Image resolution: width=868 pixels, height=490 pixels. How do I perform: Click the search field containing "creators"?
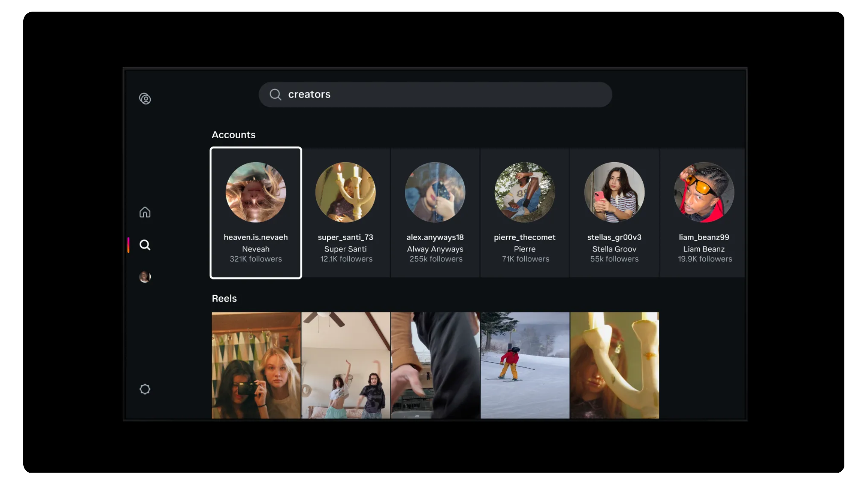[435, 94]
